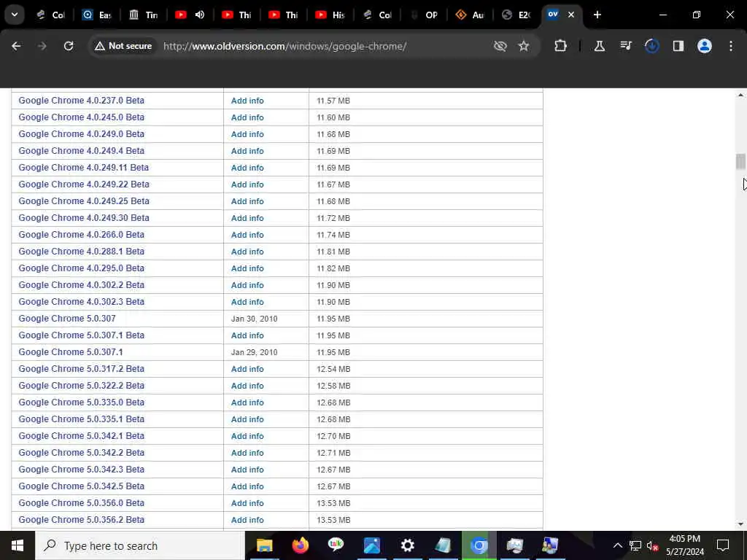The image size is (747, 560).
Task: Open Google Chrome 4.0.266.0 Beta link
Action: click(x=82, y=235)
